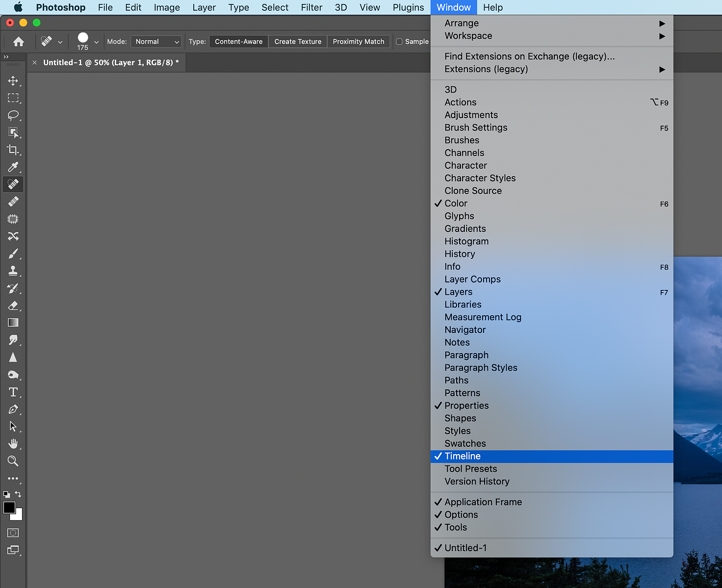Open brush size preset picker

click(x=96, y=42)
